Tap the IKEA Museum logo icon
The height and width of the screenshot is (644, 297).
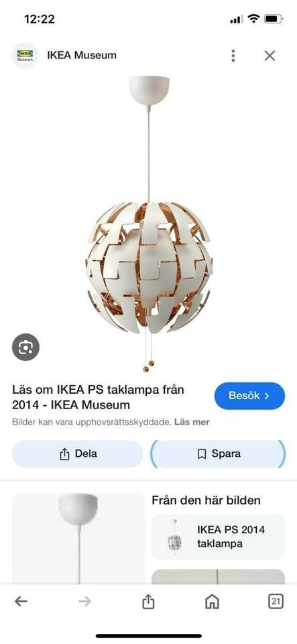point(25,56)
